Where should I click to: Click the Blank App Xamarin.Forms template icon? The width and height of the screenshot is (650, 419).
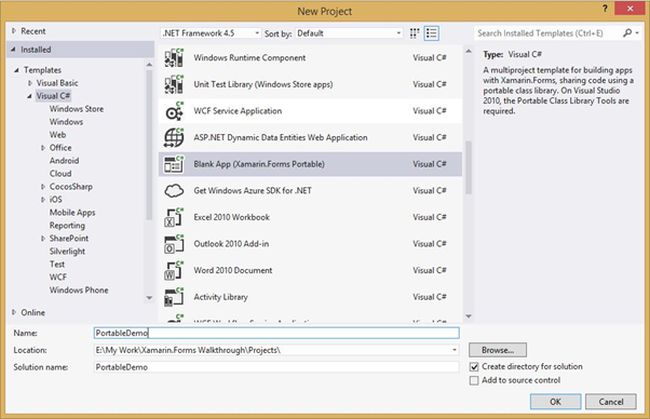pos(173,164)
